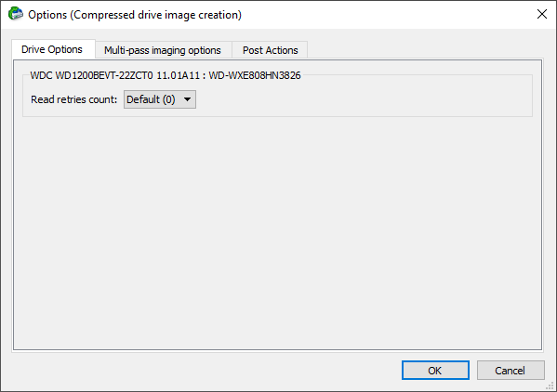Expand the Read retries count dropdown arrow
The width and height of the screenshot is (557, 392).
[x=187, y=99]
